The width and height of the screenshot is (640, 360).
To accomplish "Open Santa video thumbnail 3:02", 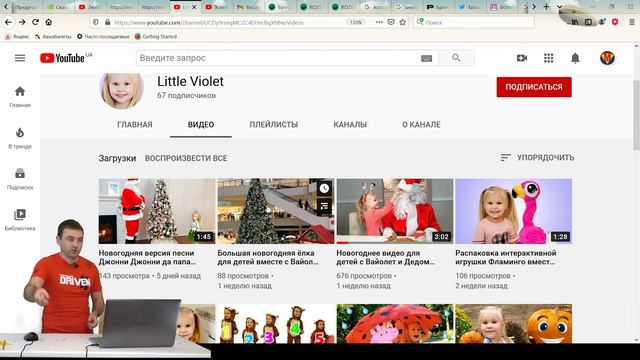I will [x=395, y=211].
